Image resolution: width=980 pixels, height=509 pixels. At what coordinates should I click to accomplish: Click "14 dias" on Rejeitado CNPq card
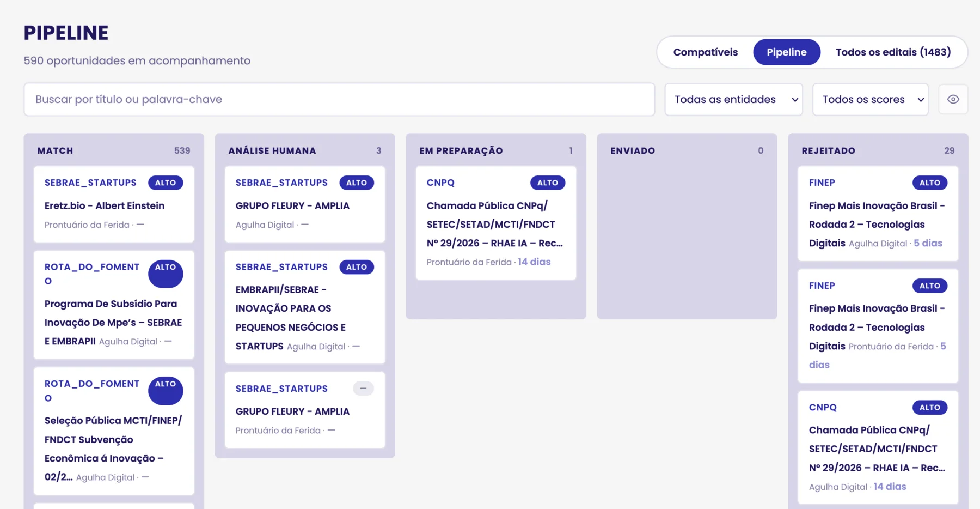point(890,487)
